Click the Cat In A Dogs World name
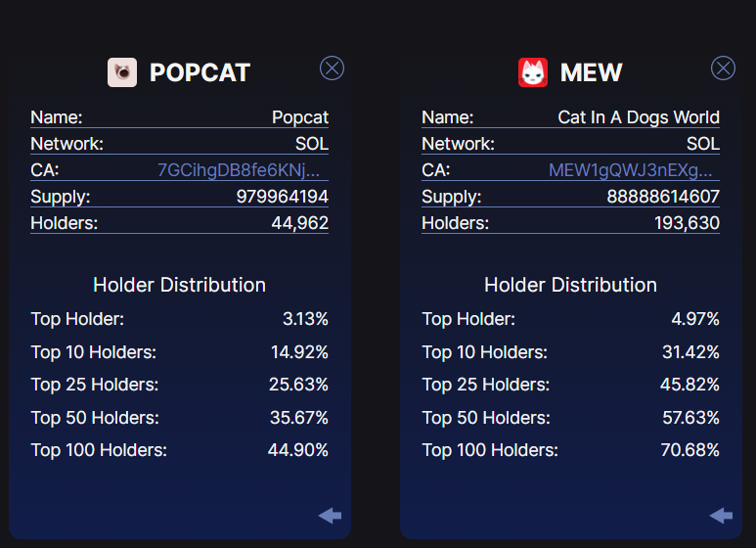756x548 pixels. 639,117
